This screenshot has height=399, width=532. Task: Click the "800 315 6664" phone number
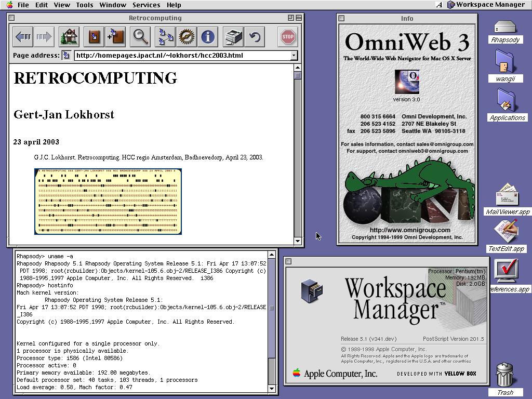pos(378,116)
